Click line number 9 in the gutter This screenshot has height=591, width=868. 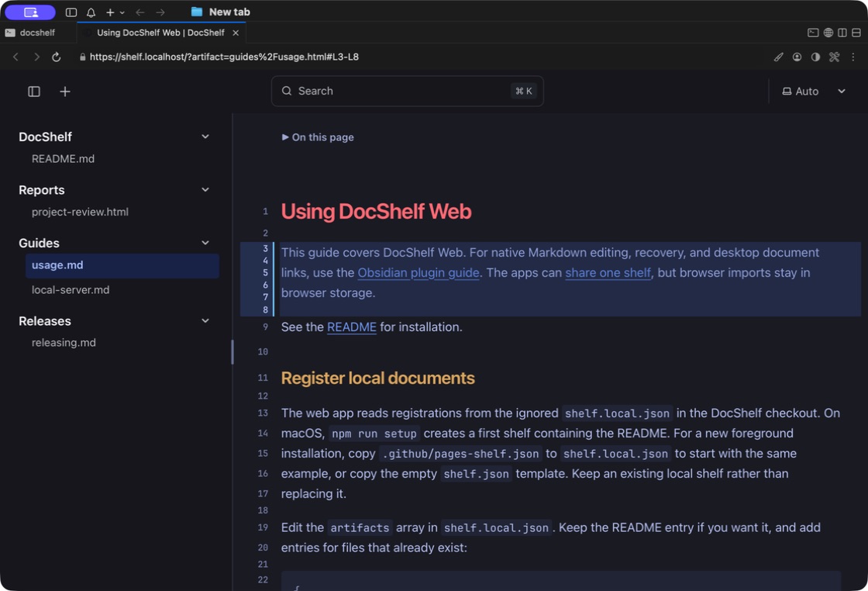pos(265,327)
